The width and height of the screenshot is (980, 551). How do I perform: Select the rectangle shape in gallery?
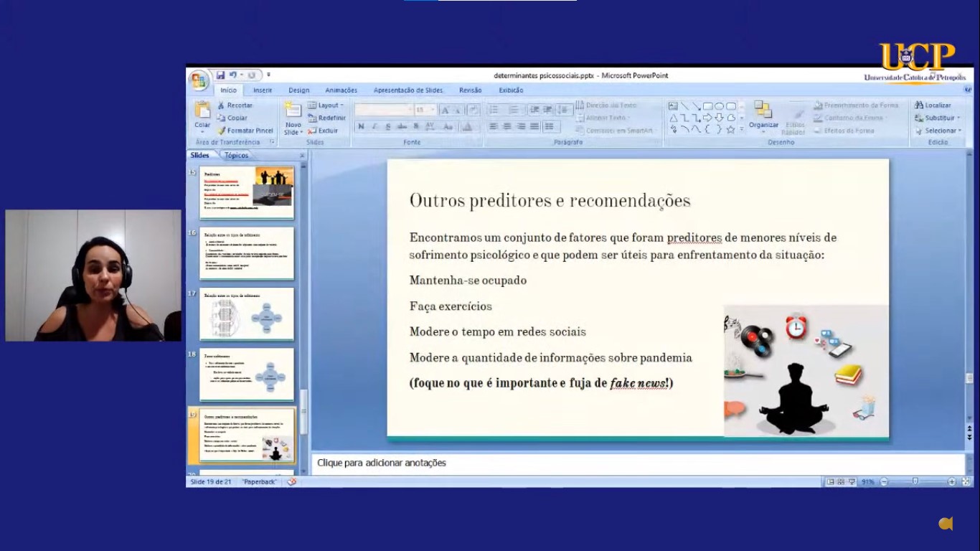pos(707,106)
